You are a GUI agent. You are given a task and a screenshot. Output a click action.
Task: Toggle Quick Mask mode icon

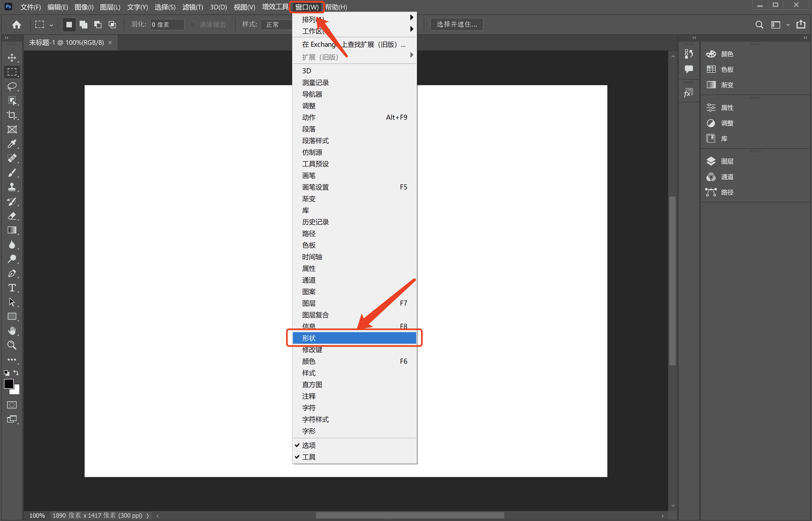click(12, 405)
